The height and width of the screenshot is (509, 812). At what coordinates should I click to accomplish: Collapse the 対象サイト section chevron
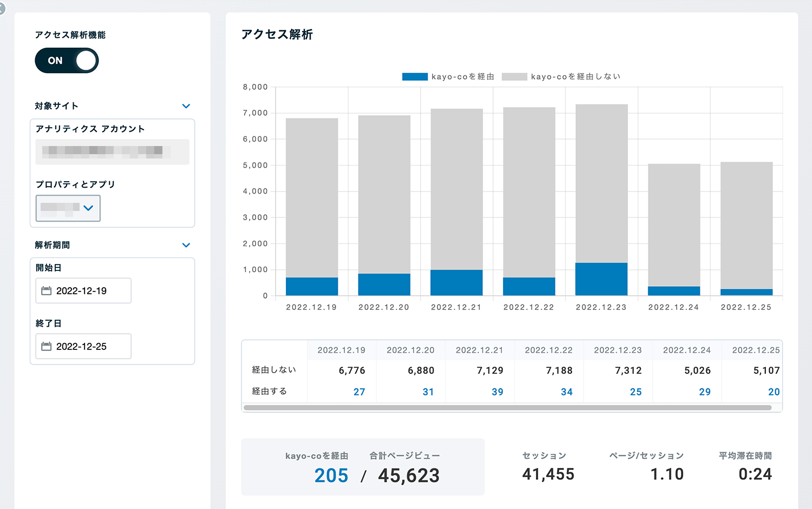(186, 106)
